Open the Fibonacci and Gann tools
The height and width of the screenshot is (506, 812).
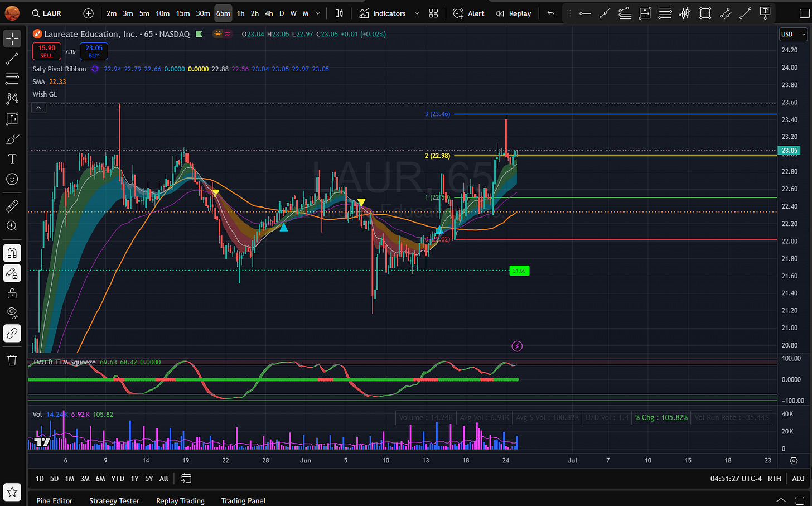(12, 79)
